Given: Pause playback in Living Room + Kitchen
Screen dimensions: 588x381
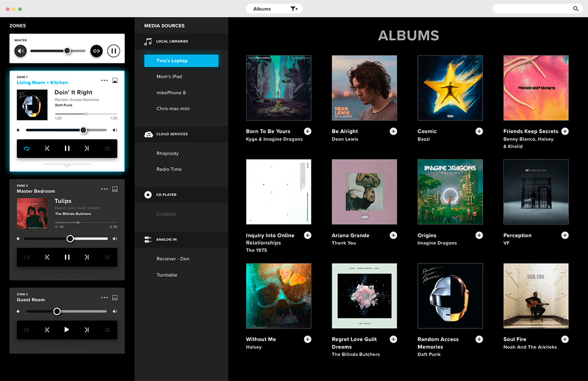Looking at the screenshot, I should point(67,149).
